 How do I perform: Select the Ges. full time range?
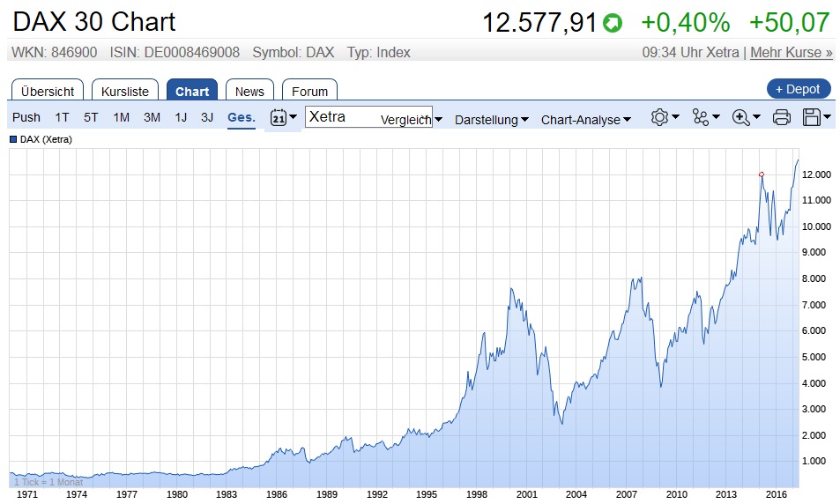click(242, 117)
